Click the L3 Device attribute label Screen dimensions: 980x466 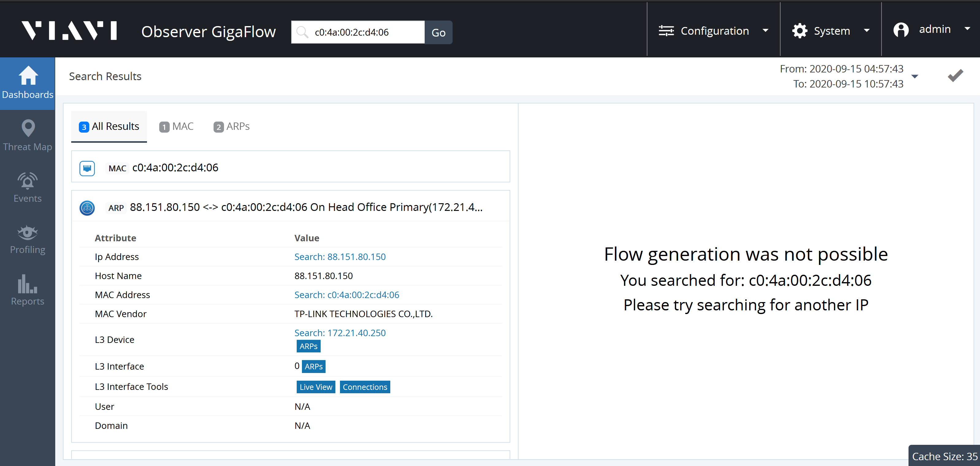(x=114, y=340)
